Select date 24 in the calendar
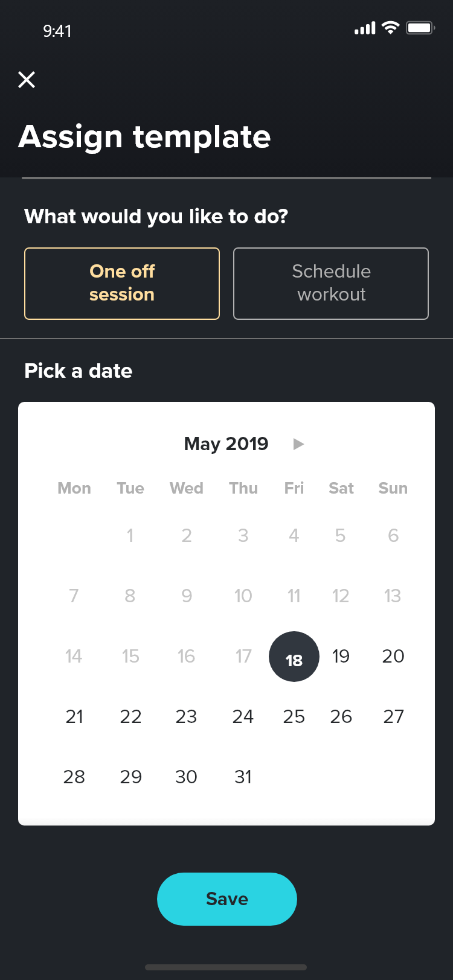 tap(243, 717)
